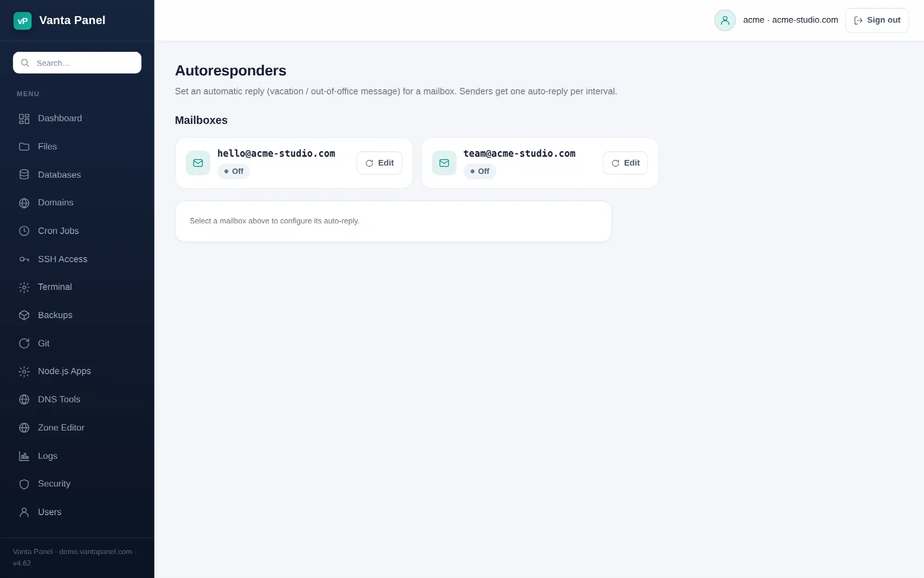Screen dimensions: 924x578
Task: Edit autoresponder for hello@acme-studio.com
Action: 379,163
